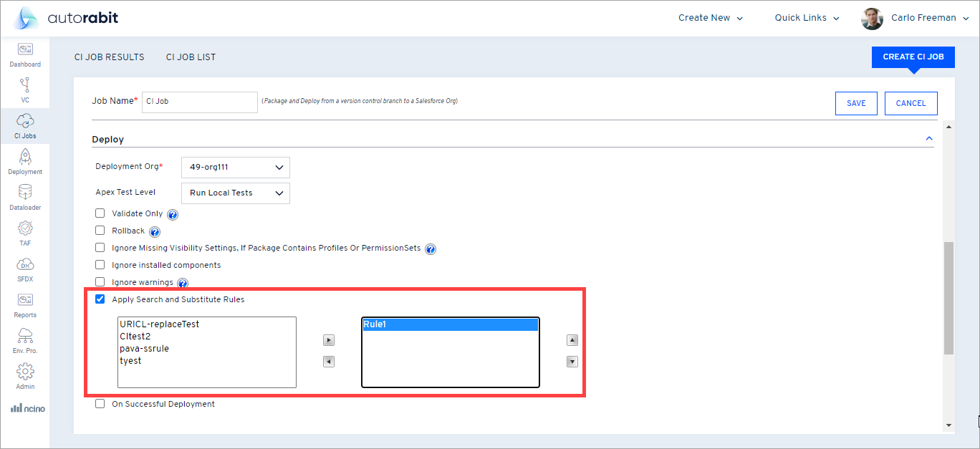The image size is (980, 449).
Task: Enable On Successful Deployment checkbox
Action: tap(100, 404)
